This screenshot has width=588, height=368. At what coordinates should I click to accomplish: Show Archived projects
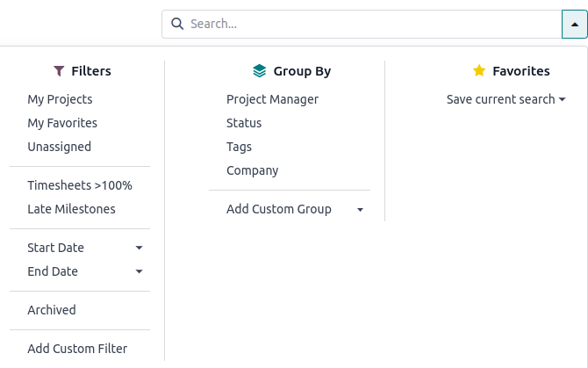[52, 310]
